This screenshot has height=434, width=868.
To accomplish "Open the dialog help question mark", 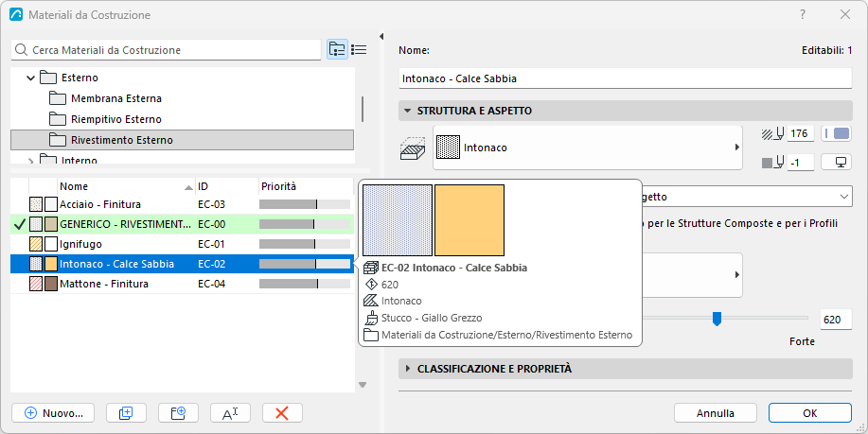I will (x=803, y=15).
